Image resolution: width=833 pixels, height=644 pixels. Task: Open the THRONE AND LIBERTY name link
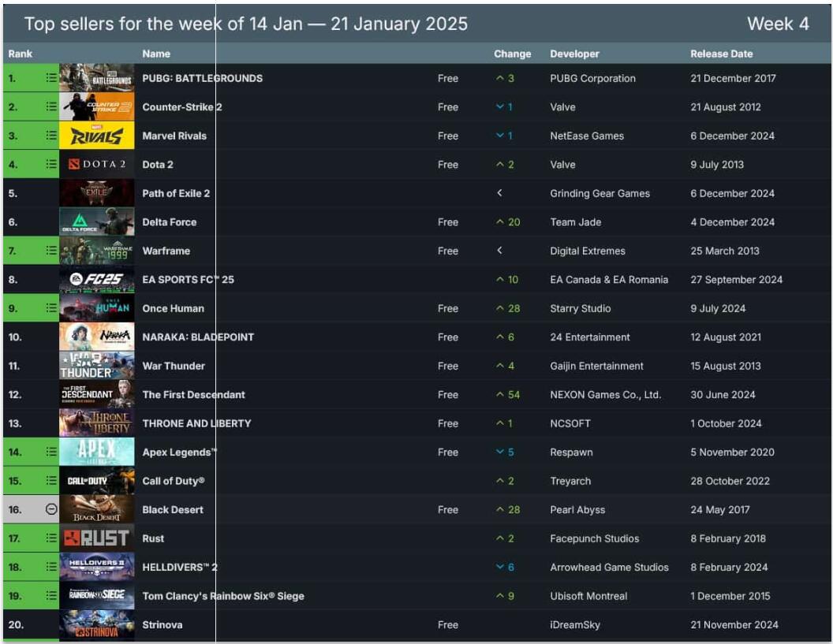(x=196, y=423)
